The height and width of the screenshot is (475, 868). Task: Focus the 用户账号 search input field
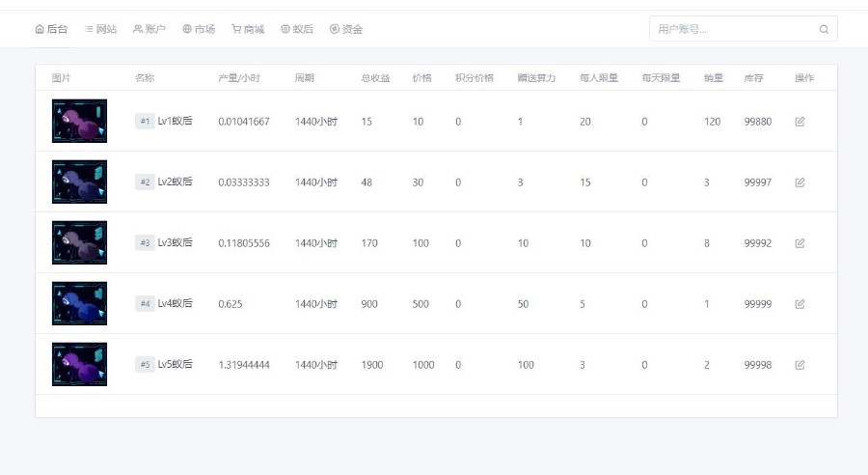[733, 29]
